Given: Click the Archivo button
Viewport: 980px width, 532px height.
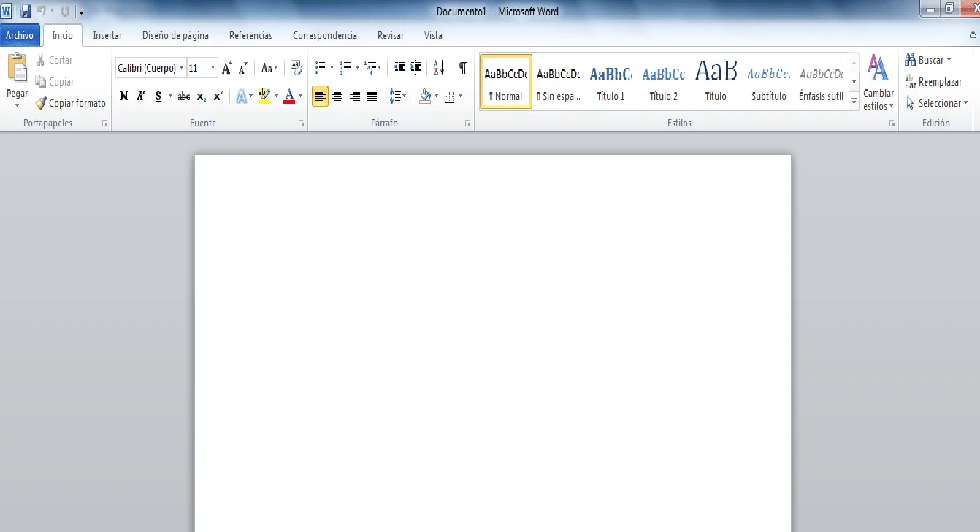Looking at the screenshot, I should (20, 36).
